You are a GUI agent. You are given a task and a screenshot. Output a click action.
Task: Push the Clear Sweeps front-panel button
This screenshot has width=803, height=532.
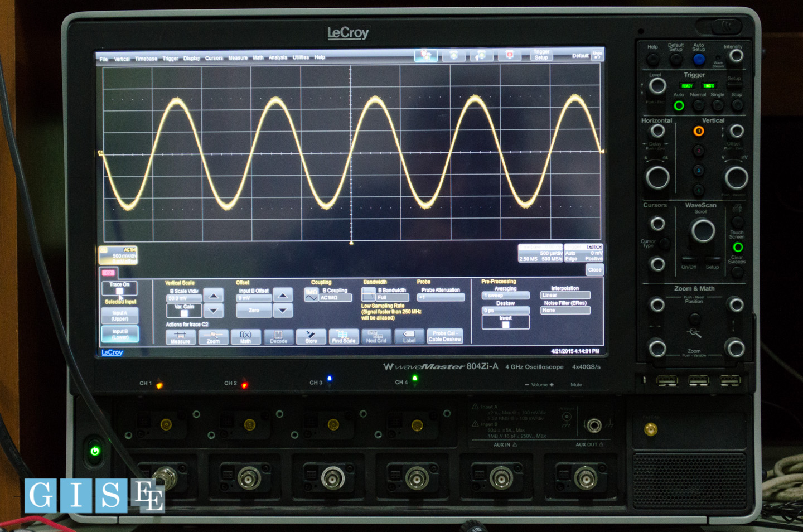pos(737,272)
